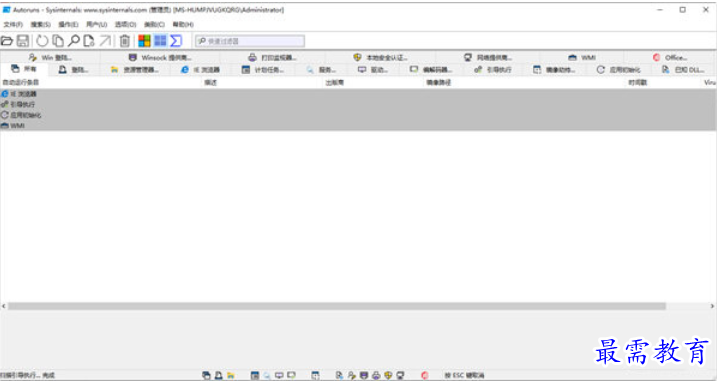This screenshot has width=717, height=383.
Task: Open entry properties page-icon in toolbar
Action: tap(89, 41)
